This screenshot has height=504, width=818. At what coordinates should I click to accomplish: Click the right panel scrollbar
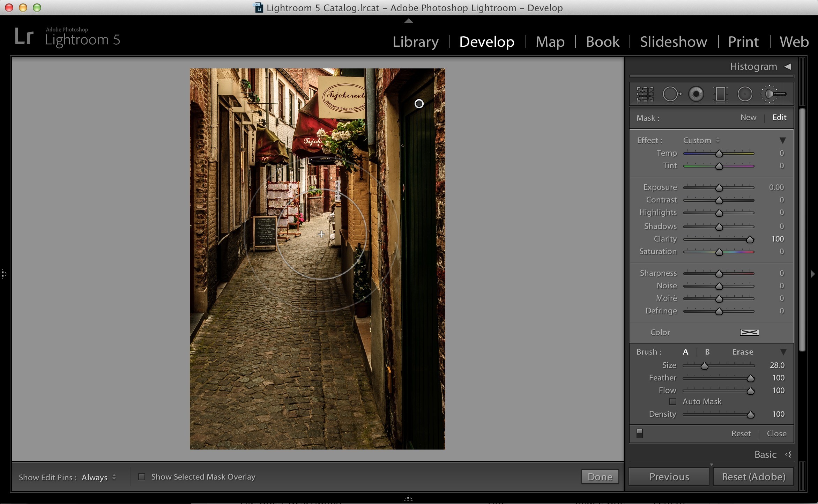(802, 230)
